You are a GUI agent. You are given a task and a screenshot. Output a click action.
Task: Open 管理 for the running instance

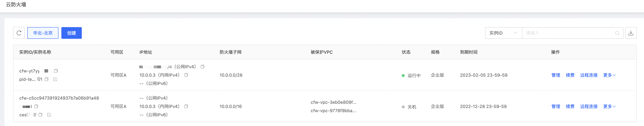click(x=555, y=75)
